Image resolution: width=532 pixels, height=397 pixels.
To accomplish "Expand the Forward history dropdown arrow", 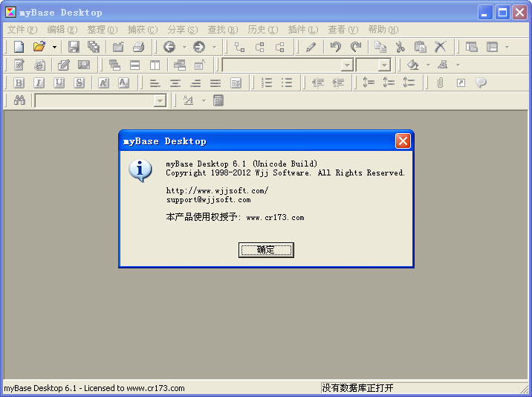I will (215, 47).
